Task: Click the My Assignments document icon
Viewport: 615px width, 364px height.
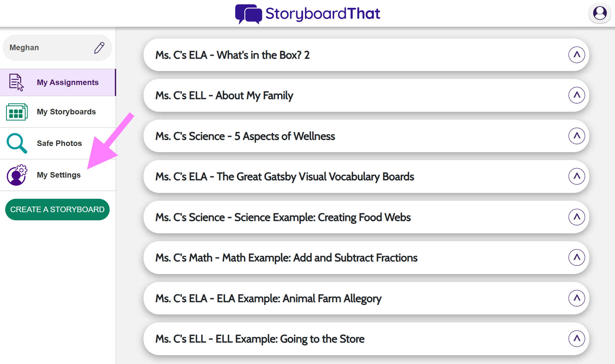Action: click(16, 82)
